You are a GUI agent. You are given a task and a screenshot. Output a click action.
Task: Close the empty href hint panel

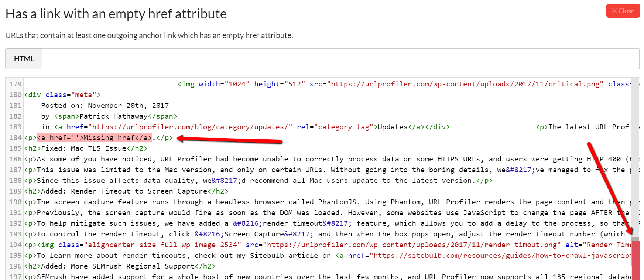[623, 11]
